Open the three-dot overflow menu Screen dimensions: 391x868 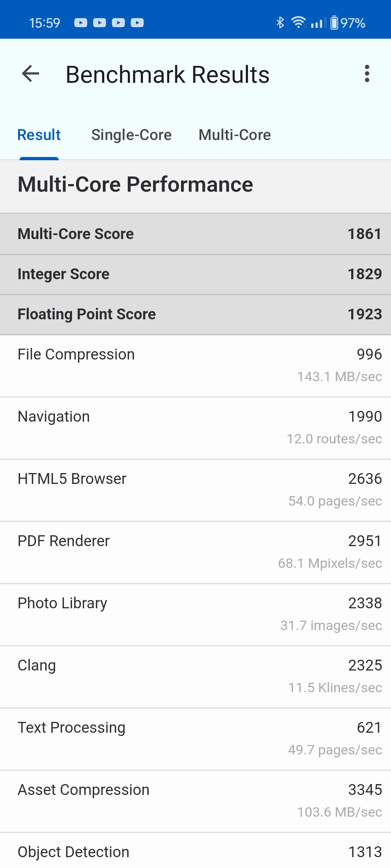click(367, 74)
